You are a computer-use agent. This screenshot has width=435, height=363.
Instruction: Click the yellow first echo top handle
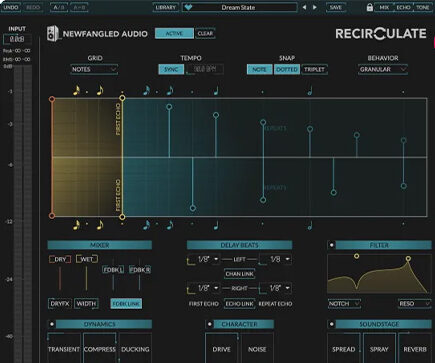pyautogui.click(x=122, y=98)
